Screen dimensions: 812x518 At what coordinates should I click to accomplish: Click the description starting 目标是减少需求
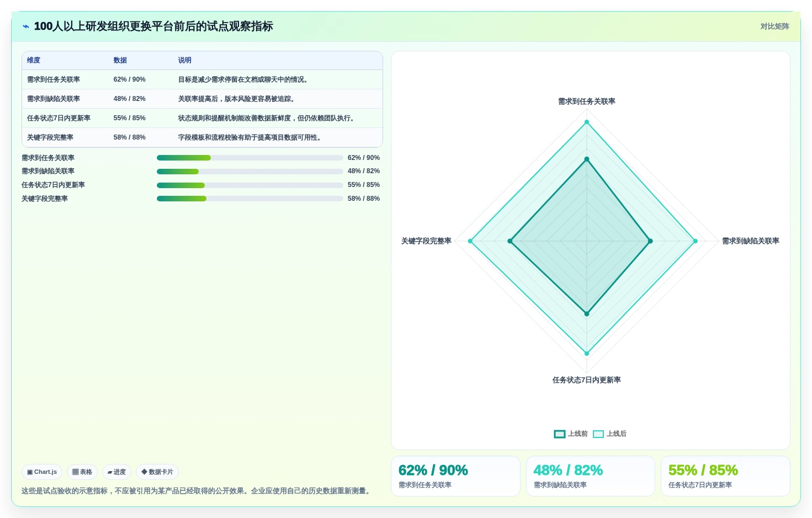click(x=243, y=80)
